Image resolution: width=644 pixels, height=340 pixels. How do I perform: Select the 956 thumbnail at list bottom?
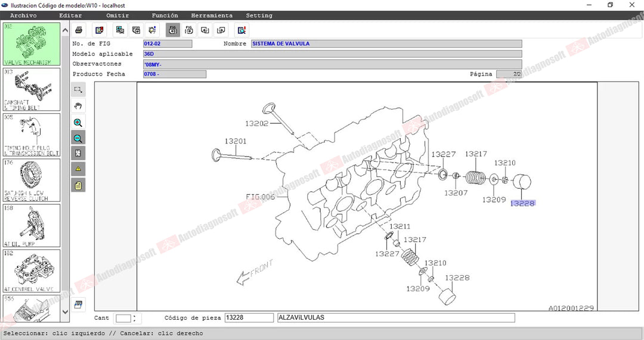32,308
